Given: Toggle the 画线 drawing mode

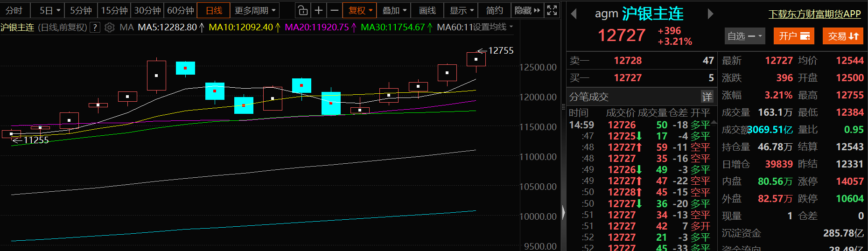Looking at the screenshot, I should tap(427, 10).
